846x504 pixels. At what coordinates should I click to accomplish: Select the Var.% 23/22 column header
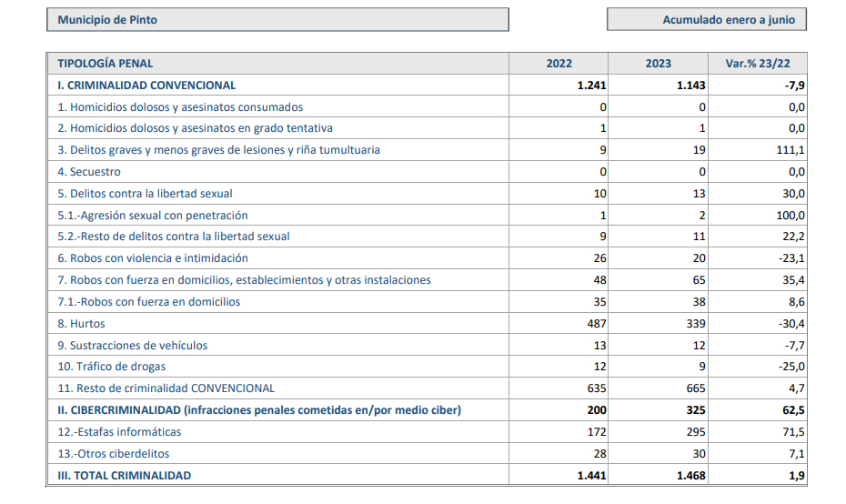pyautogui.click(x=757, y=64)
